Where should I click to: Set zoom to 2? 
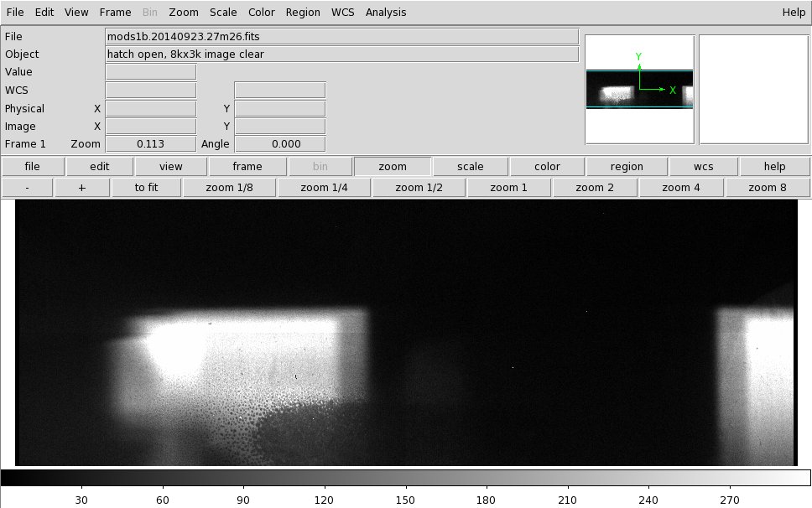[595, 188]
